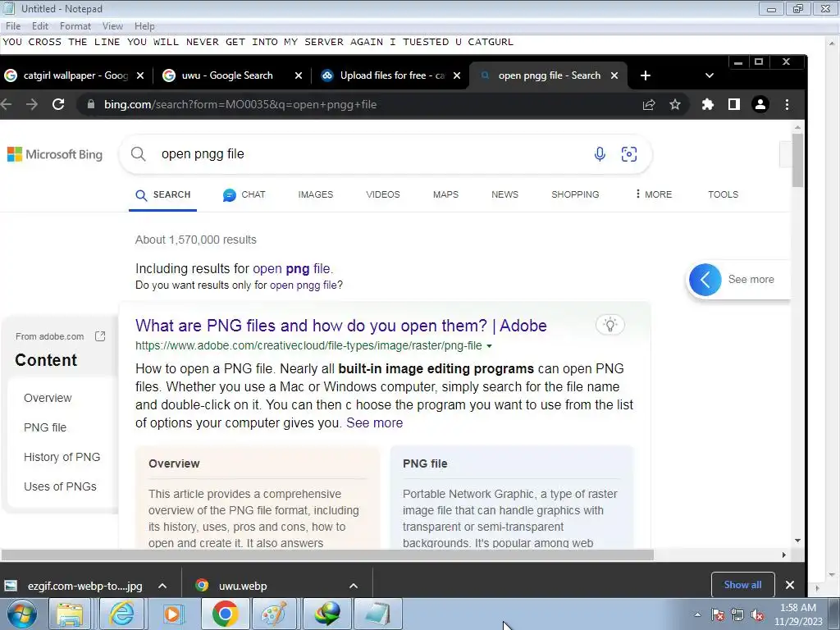Click the blue See more arrow

coord(705,280)
